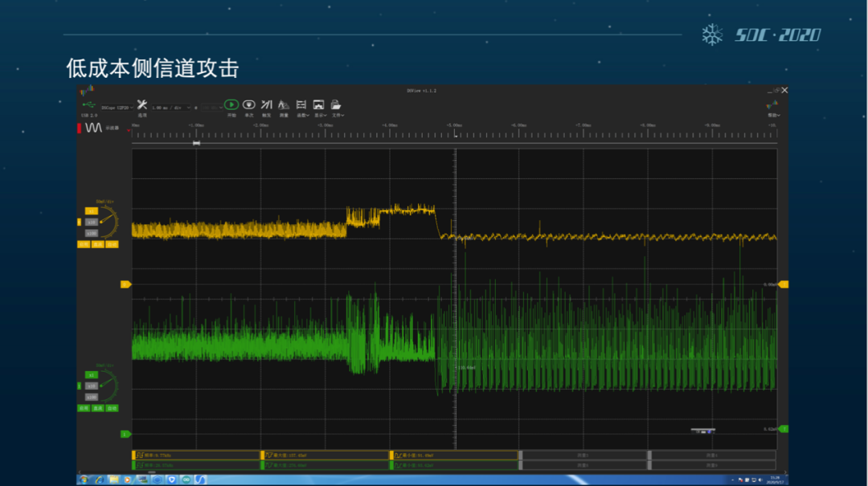Open the trigger settings icon

[266, 104]
